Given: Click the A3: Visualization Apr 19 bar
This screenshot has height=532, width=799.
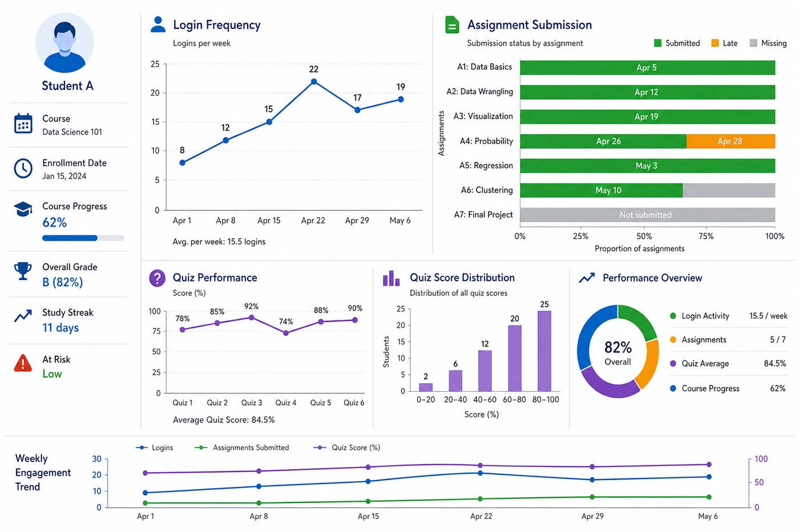Looking at the screenshot, I should point(647,116).
